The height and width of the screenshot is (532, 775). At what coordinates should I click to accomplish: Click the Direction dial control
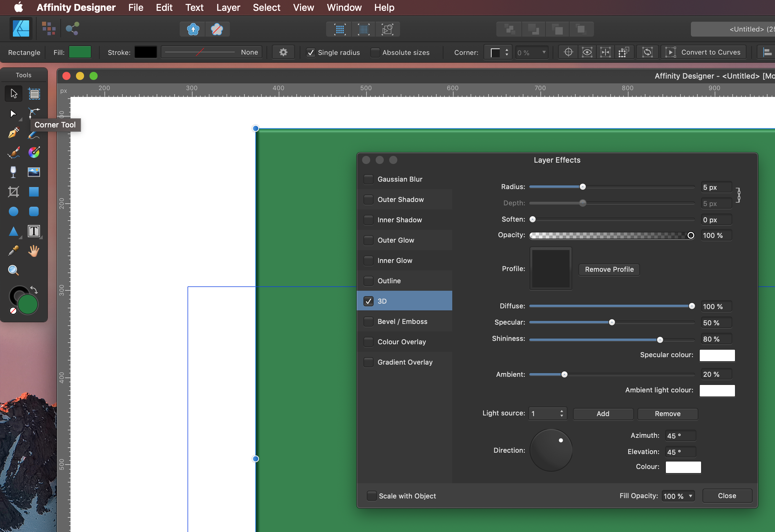click(x=551, y=450)
